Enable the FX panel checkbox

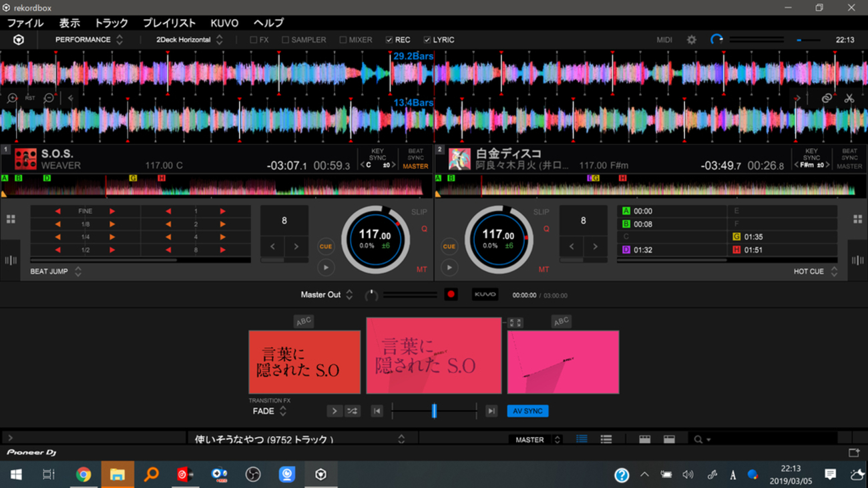pyautogui.click(x=254, y=40)
